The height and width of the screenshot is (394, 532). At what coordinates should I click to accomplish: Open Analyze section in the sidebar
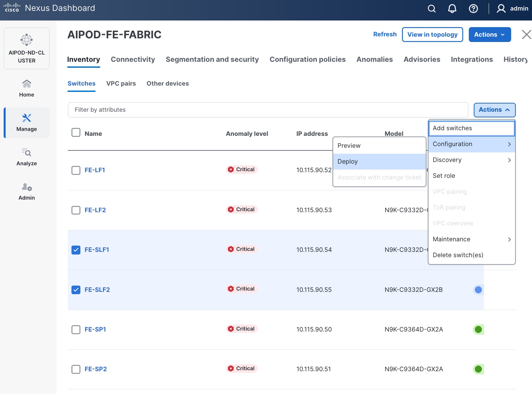pyautogui.click(x=26, y=157)
